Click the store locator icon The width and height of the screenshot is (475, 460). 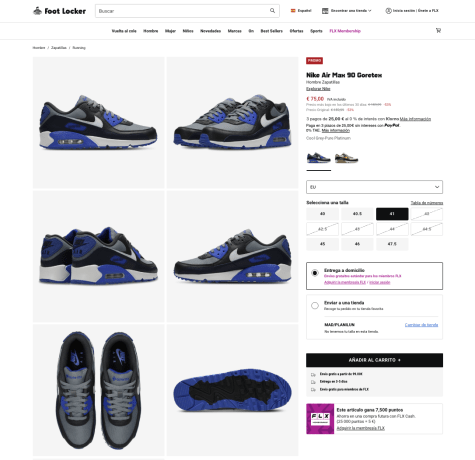325,11
